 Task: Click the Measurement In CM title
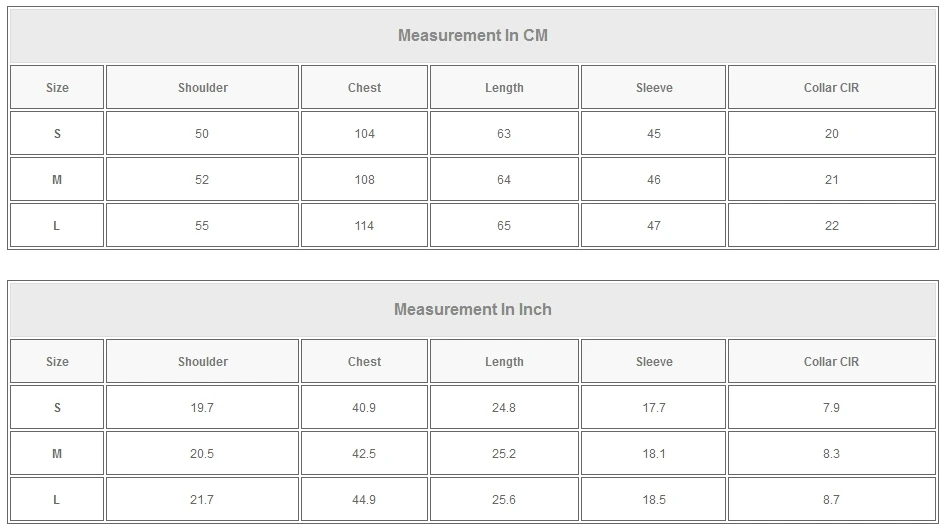click(x=472, y=36)
